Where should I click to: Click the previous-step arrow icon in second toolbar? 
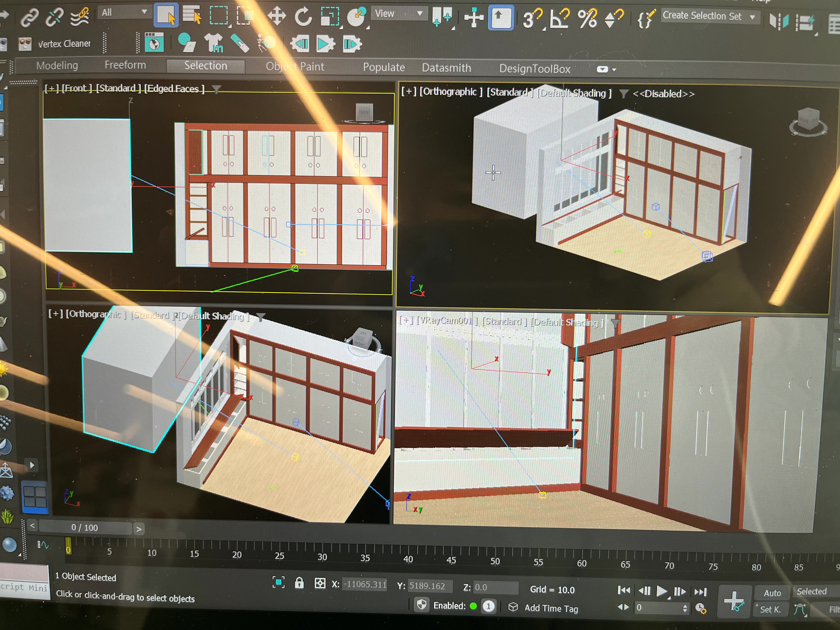[300, 44]
